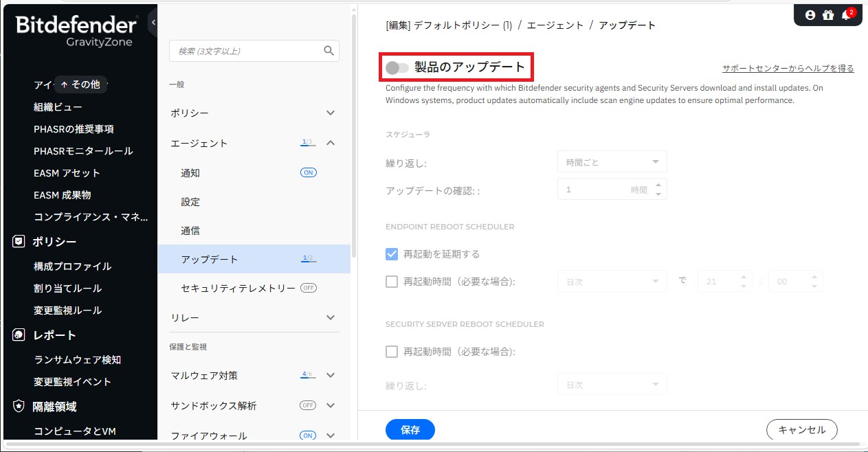
Task: Expand the マルウェア対策 section chevron
Action: tap(331, 376)
